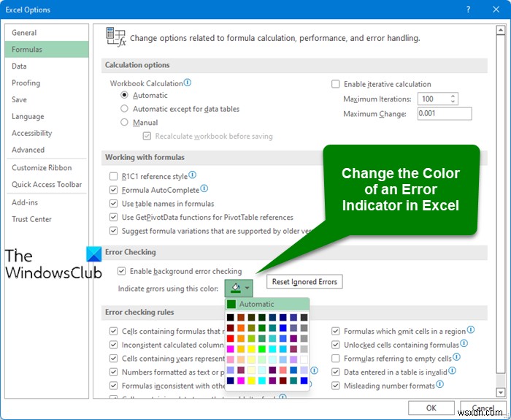Choose the Automatic color option
The width and height of the screenshot is (511, 420).
pos(267,304)
